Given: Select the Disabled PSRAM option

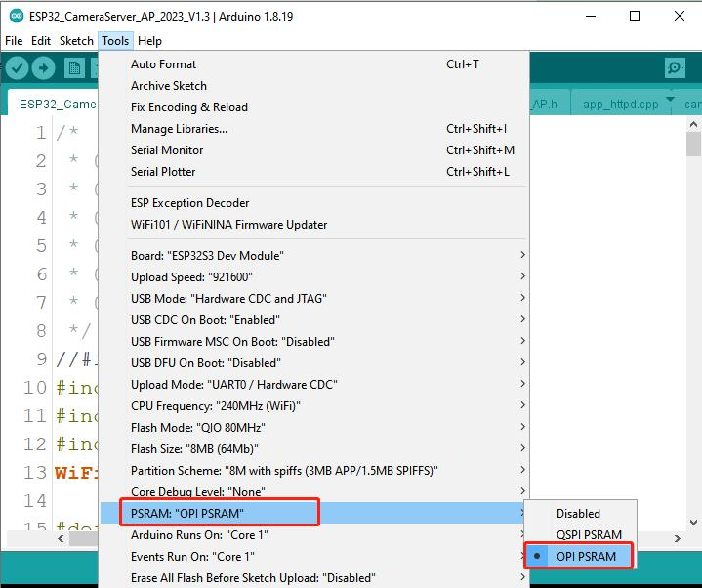Looking at the screenshot, I should coord(580,513).
